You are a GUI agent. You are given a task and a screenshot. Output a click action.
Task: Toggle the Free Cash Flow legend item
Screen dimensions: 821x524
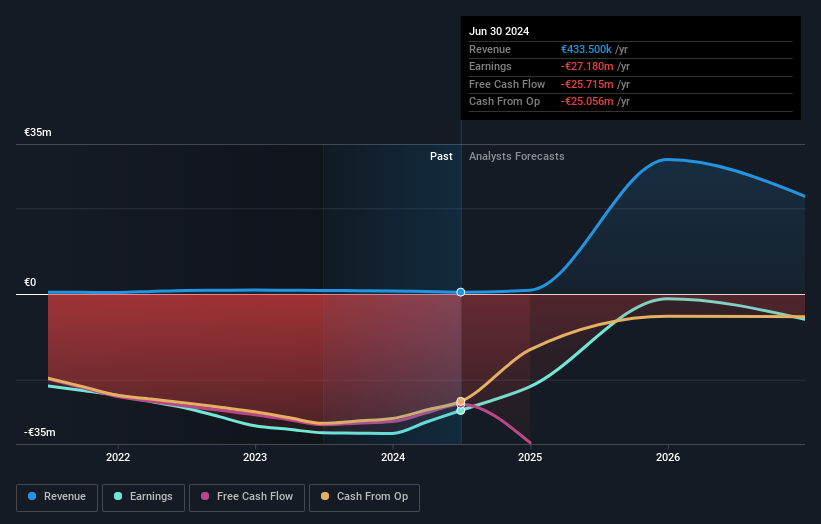(x=247, y=497)
